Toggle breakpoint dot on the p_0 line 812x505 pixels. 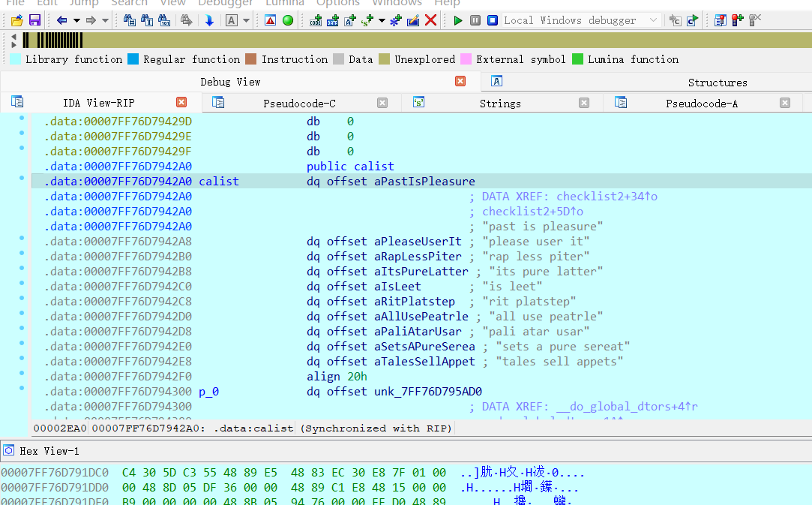point(22,388)
